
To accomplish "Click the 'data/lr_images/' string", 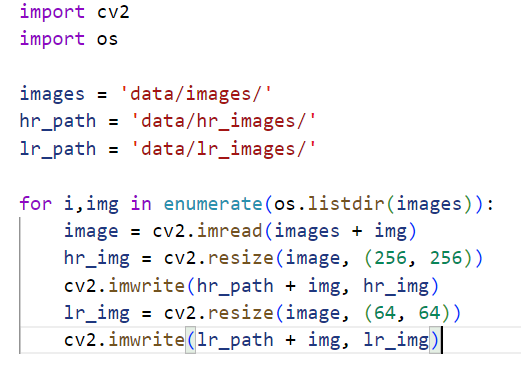I will tap(223, 149).
